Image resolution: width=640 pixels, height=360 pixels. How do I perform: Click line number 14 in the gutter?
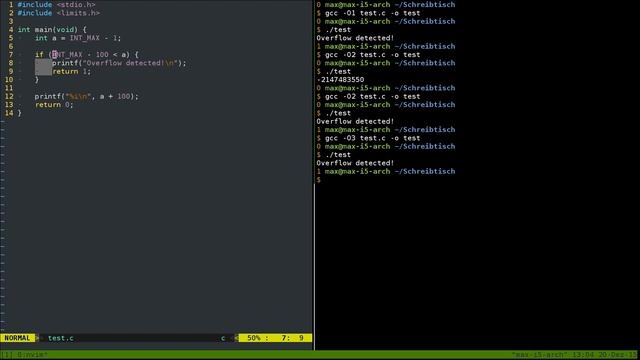(x=9, y=113)
